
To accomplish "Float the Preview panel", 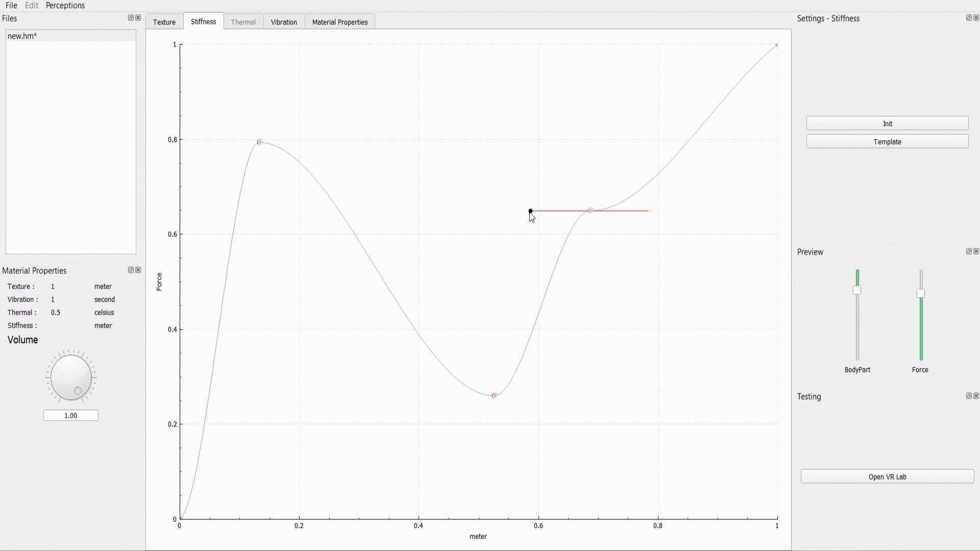I will coord(969,251).
